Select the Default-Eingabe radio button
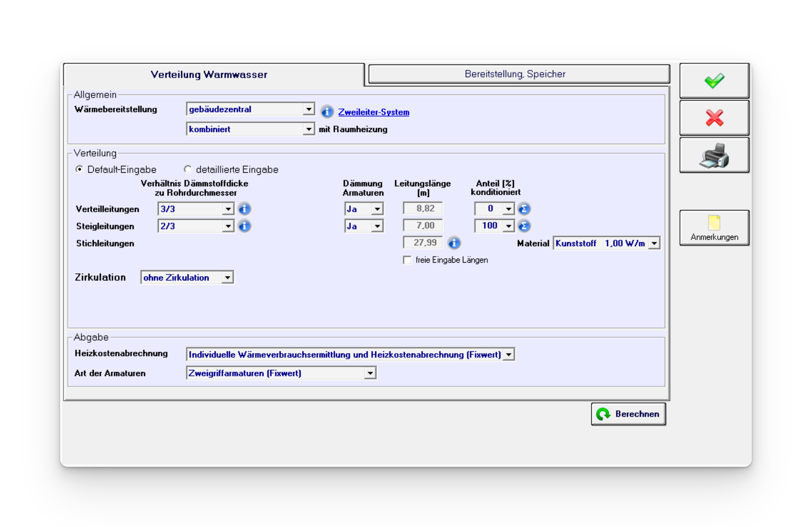This screenshot has width=812, height=527. coord(79,169)
